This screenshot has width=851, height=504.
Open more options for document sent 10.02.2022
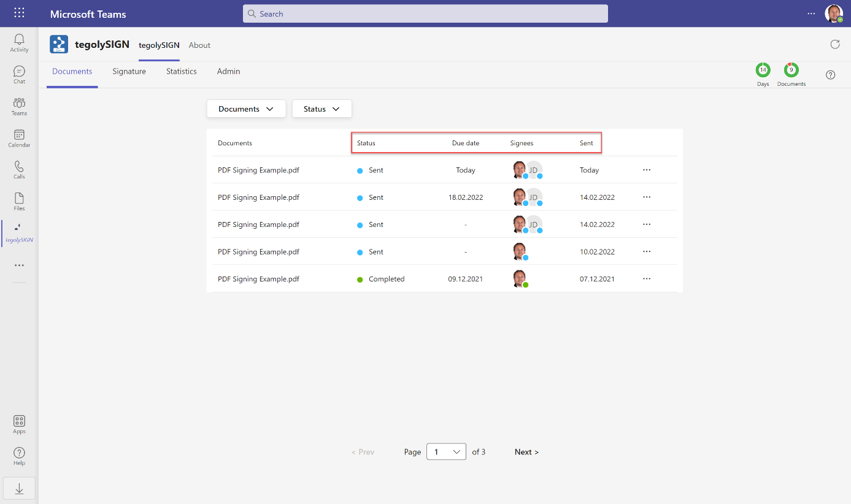647,251
